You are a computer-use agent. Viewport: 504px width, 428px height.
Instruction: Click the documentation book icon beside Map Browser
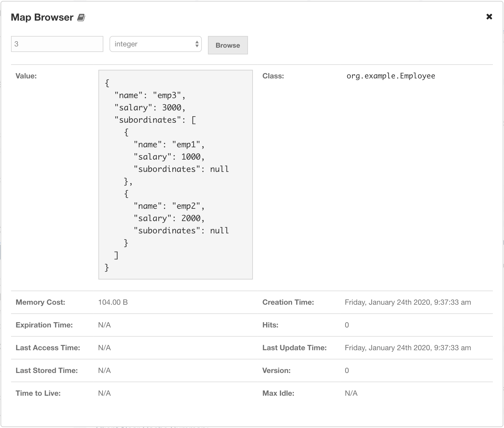coord(81,18)
